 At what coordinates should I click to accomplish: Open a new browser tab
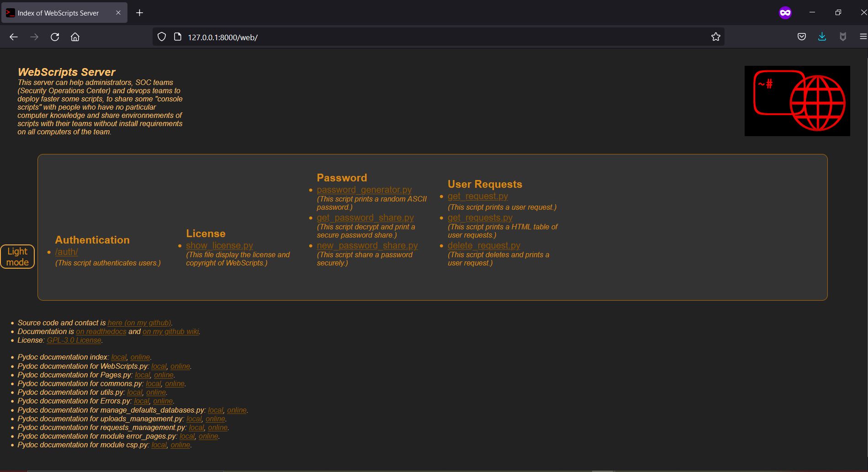tap(140, 13)
